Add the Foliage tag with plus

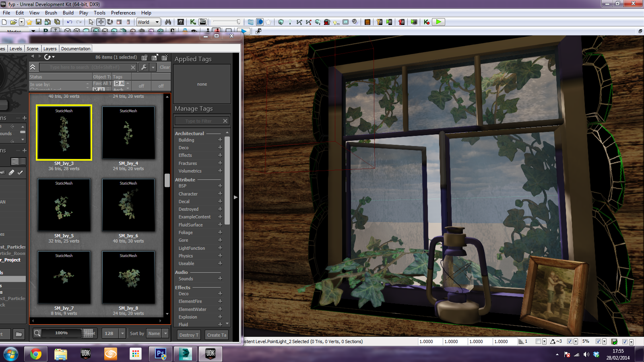click(x=220, y=232)
